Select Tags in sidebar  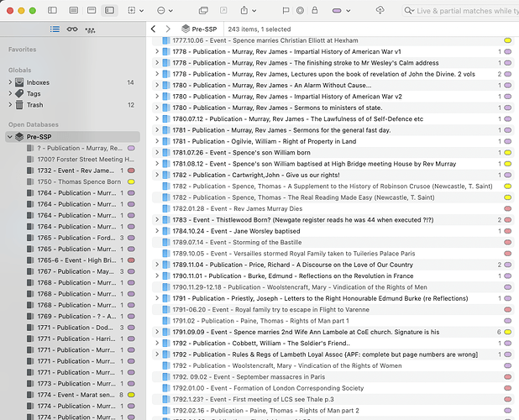click(72, 94)
